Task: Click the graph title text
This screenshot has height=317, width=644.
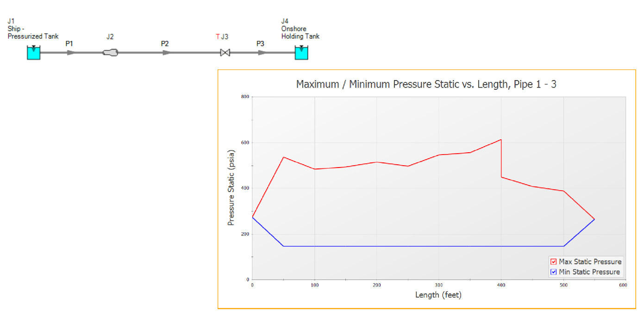Action: (426, 85)
